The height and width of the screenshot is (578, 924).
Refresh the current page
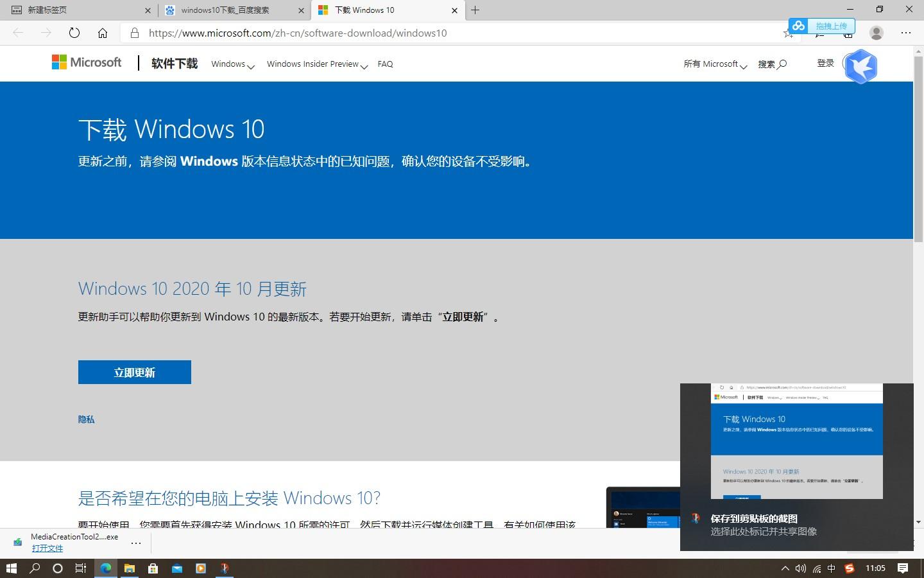tap(74, 33)
